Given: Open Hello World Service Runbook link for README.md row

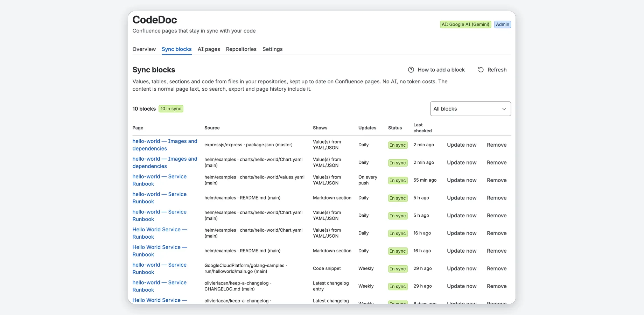Looking at the screenshot, I should click(x=160, y=251).
